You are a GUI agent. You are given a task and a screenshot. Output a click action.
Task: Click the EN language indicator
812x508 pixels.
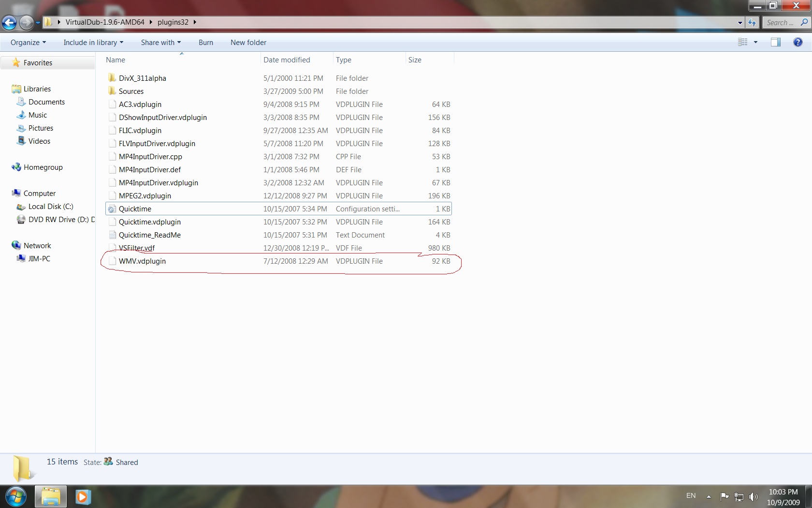coord(691,496)
